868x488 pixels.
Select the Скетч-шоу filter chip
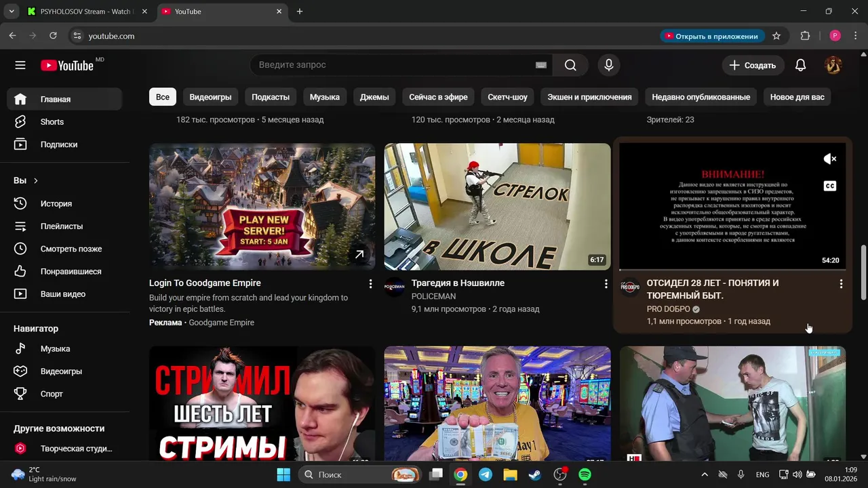tap(507, 97)
